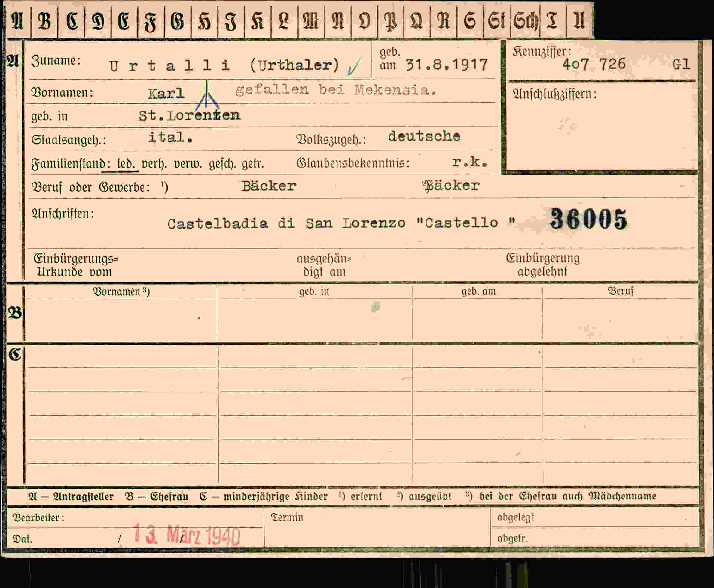Click the 'Vornamen ³)' column header

[121, 292]
